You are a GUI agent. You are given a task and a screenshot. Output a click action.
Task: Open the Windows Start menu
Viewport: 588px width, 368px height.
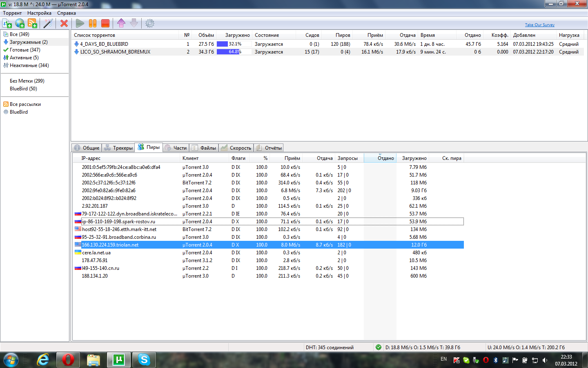click(11, 360)
